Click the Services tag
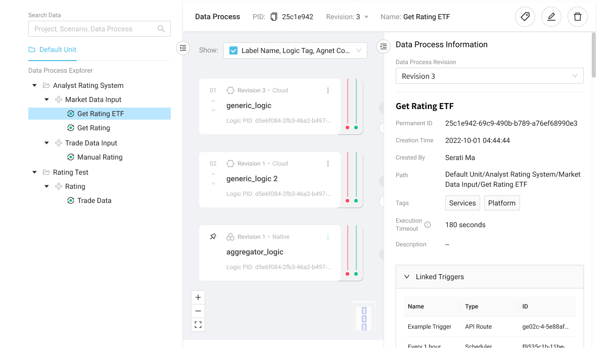611x364 pixels. [462, 203]
